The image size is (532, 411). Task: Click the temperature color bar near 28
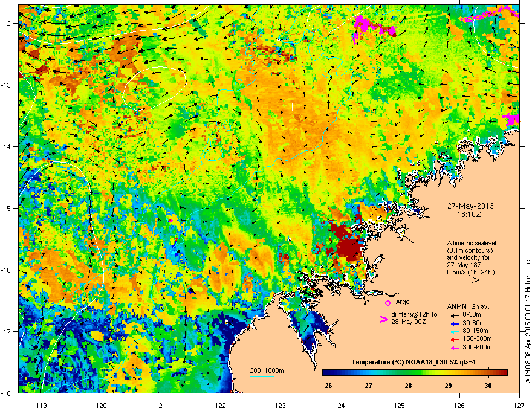[x=409, y=373]
